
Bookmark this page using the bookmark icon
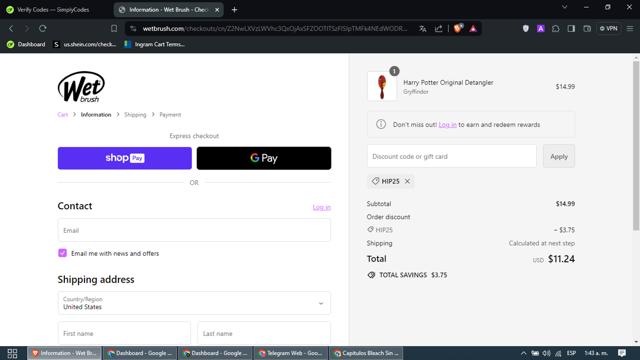tap(114, 29)
